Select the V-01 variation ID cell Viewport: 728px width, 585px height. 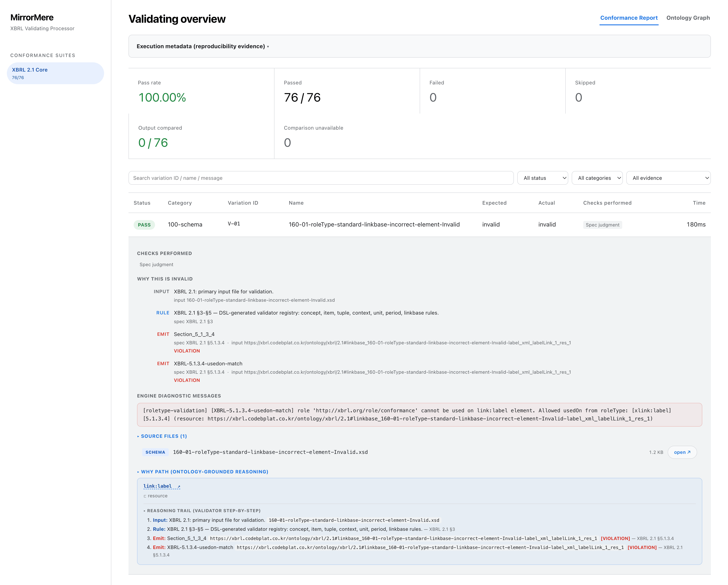pyautogui.click(x=234, y=224)
